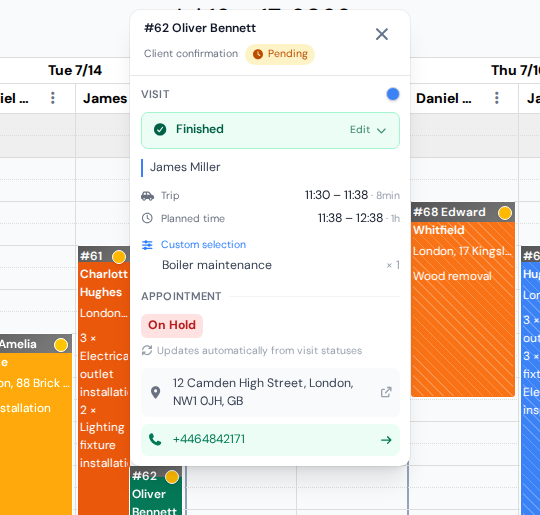This screenshot has width=540, height=515.
Task: Open the #62 Oliver Bennett calendar card
Action: (x=156, y=491)
